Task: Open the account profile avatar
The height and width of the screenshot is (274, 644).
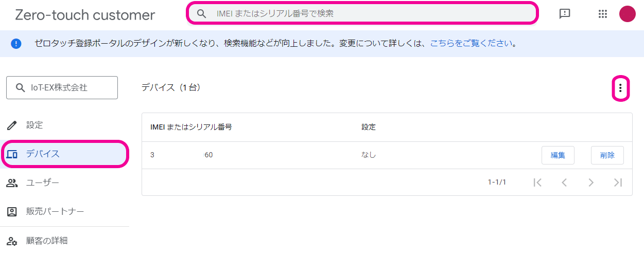Action: [x=627, y=14]
